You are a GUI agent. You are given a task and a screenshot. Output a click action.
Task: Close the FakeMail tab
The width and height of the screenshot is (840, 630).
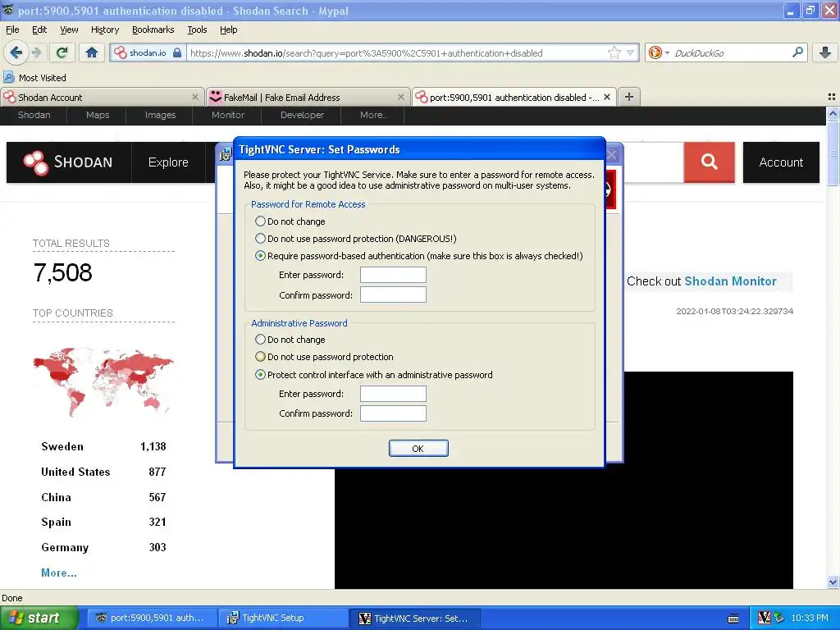[x=400, y=97]
